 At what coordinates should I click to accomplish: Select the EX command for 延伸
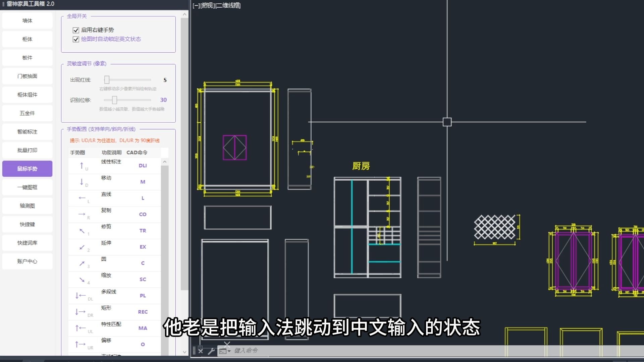tap(143, 247)
